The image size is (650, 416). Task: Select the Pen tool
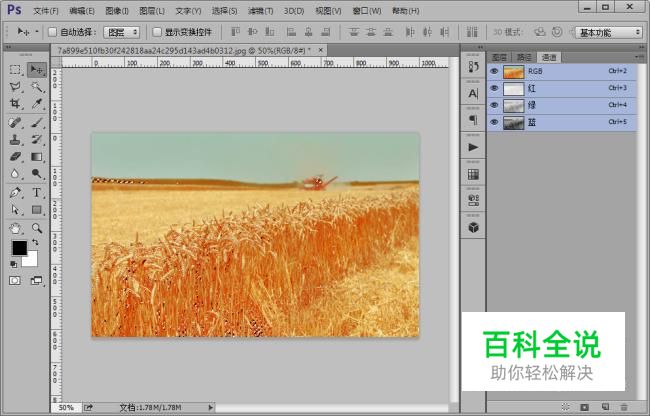pyautogui.click(x=15, y=193)
